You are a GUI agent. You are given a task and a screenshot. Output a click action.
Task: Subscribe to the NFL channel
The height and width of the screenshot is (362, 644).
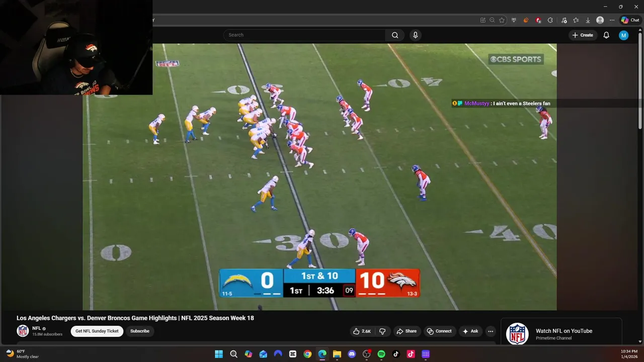pos(140,331)
